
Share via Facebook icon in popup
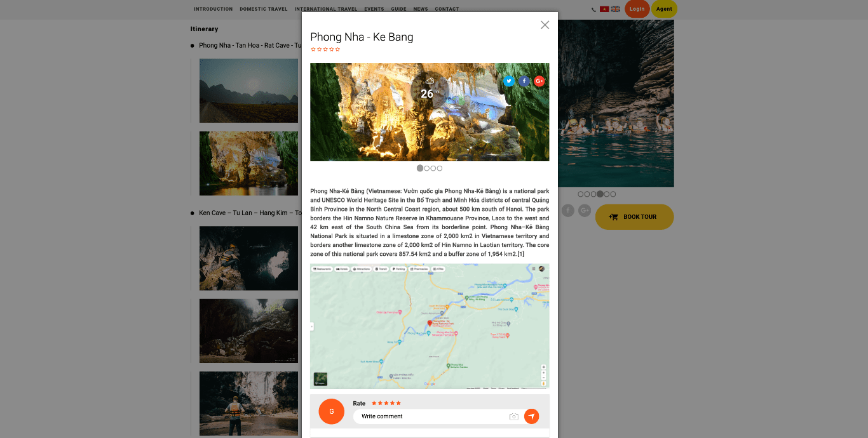(524, 81)
